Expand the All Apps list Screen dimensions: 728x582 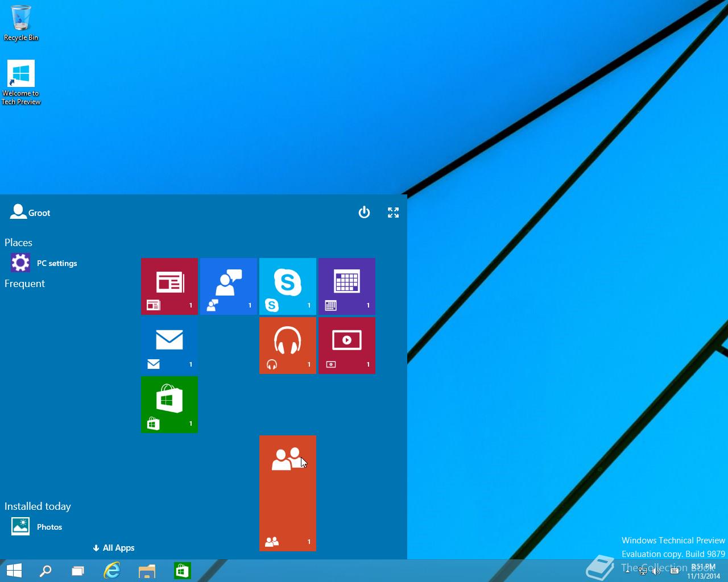114,548
